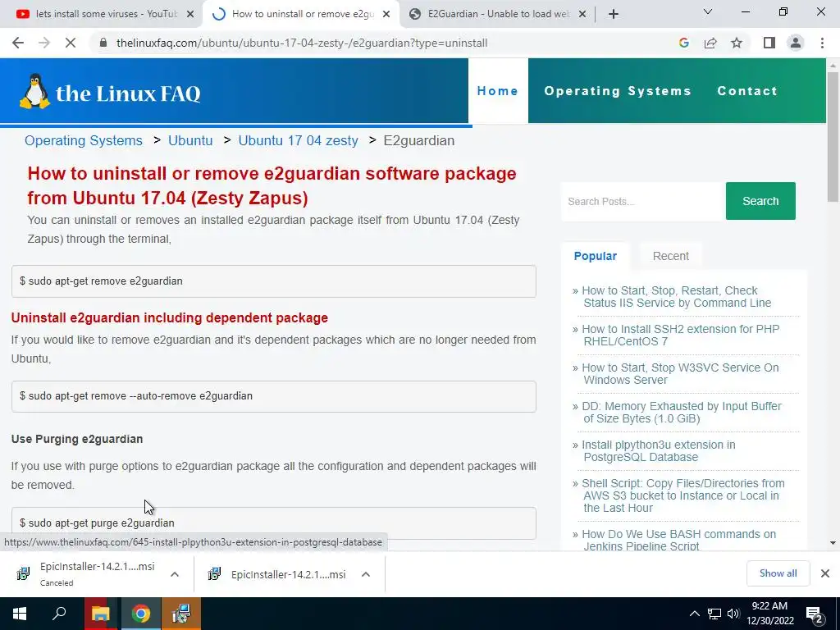The image size is (840, 630).
Task: Open the Contact menu item
Action: [x=747, y=91]
